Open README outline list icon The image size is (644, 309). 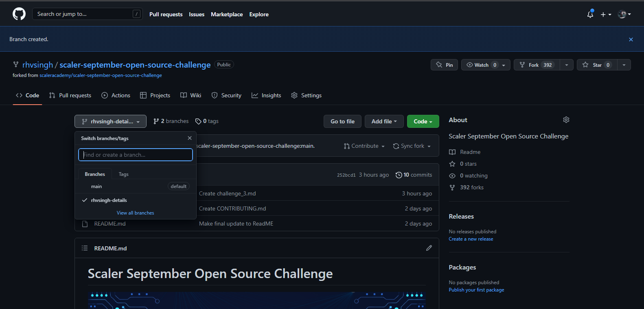tap(85, 248)
